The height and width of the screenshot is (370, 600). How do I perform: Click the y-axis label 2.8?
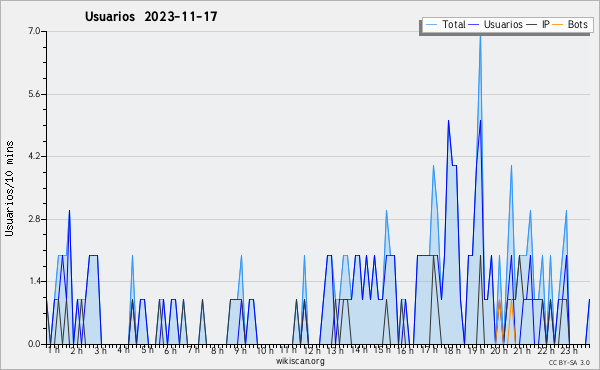(34, 219)
